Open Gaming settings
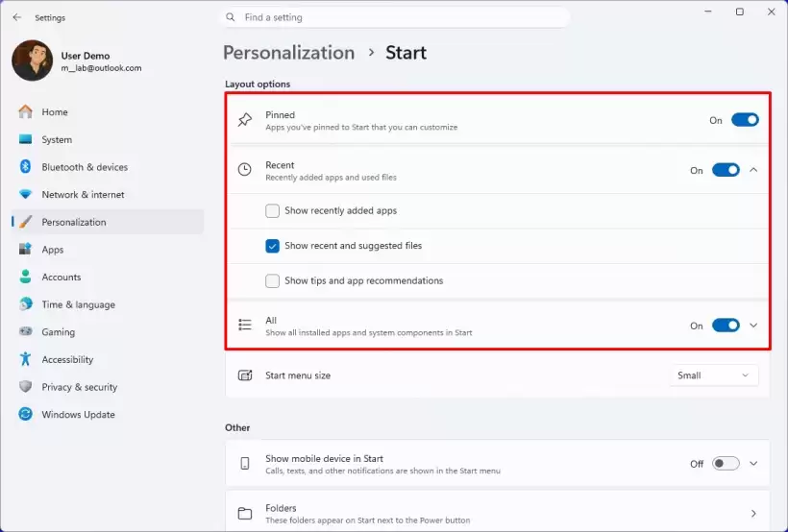 coord(108,331)
